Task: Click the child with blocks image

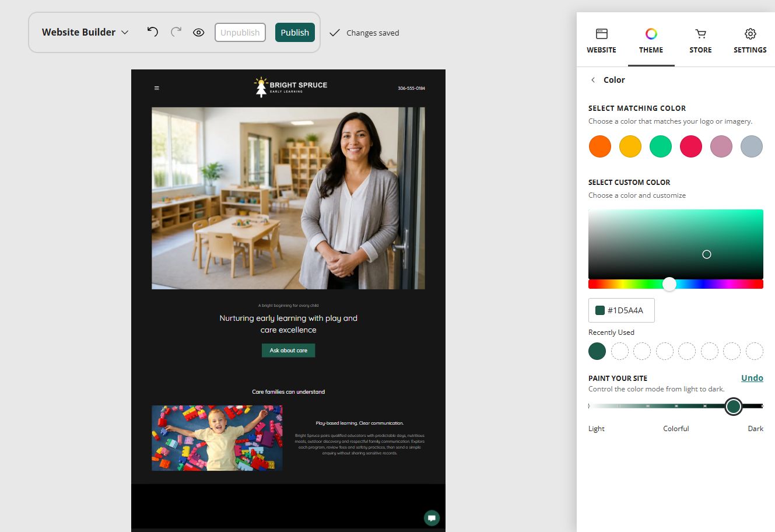Action: point(217,438)
